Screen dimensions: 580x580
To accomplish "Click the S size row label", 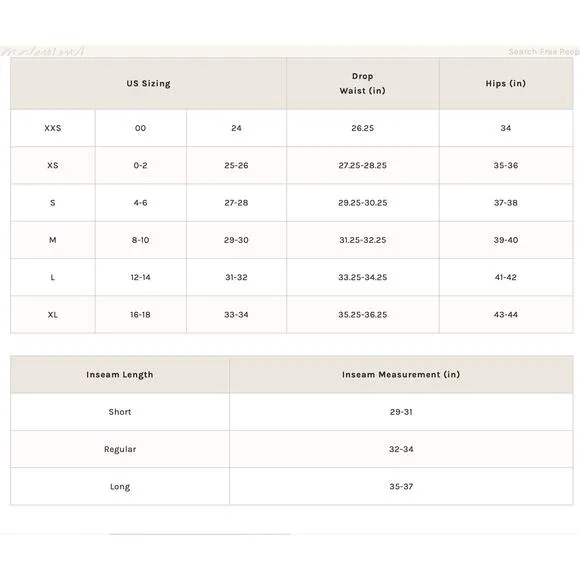I will point(53,203).
